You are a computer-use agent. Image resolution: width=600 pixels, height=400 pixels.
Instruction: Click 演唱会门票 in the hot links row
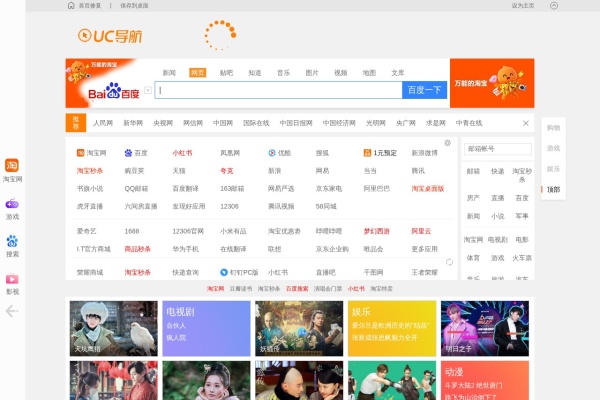point(328,289)
